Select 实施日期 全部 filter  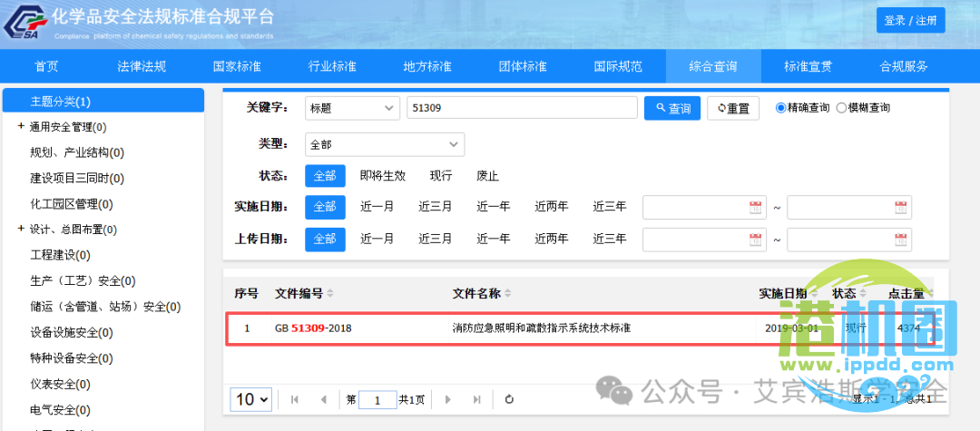(x=325, y=207)
